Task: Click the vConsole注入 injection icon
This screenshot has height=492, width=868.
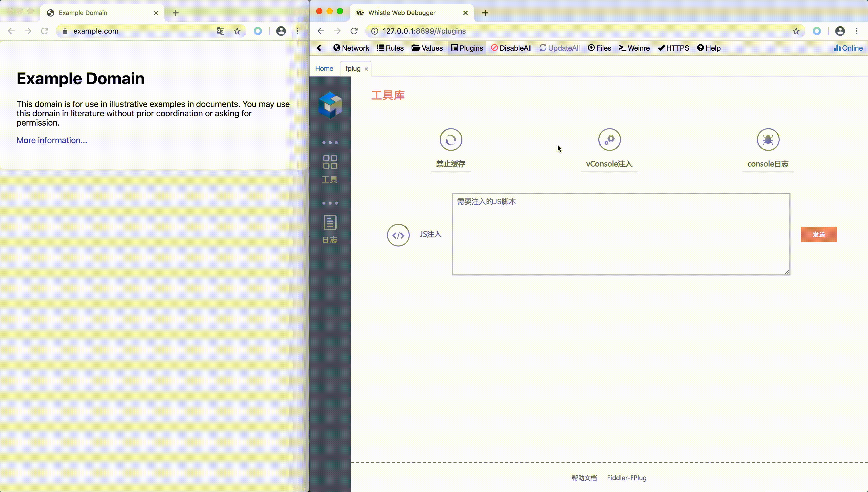Action: coord(609,140)
